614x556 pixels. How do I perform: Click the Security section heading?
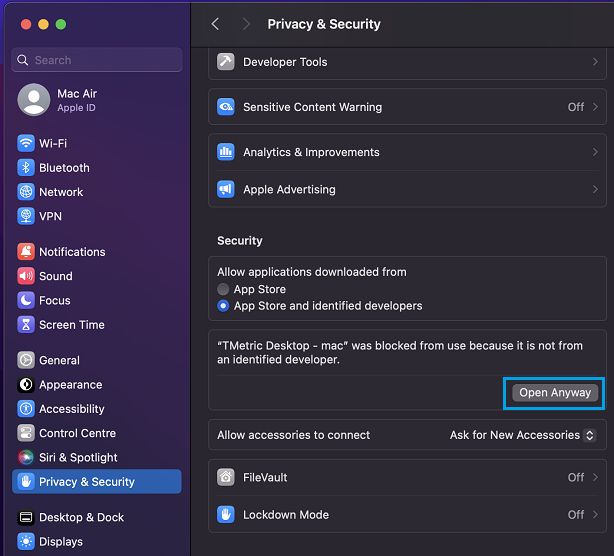240,240
